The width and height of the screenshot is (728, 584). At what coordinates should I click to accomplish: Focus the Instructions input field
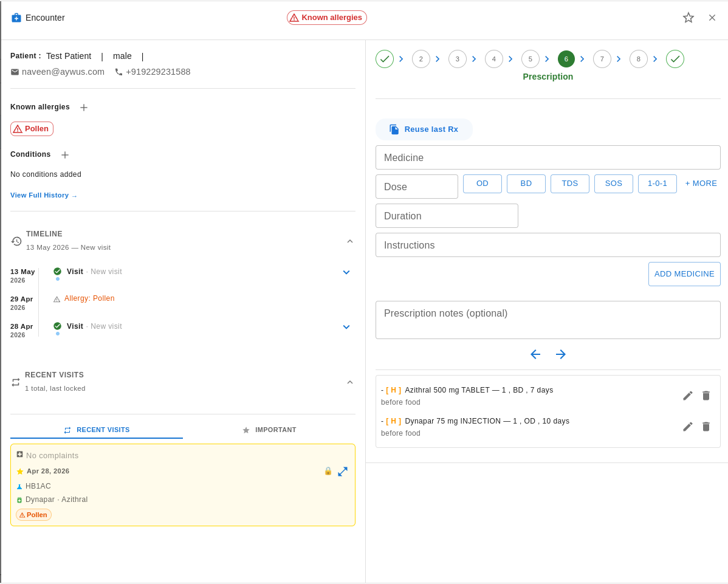tap(548, 245)
